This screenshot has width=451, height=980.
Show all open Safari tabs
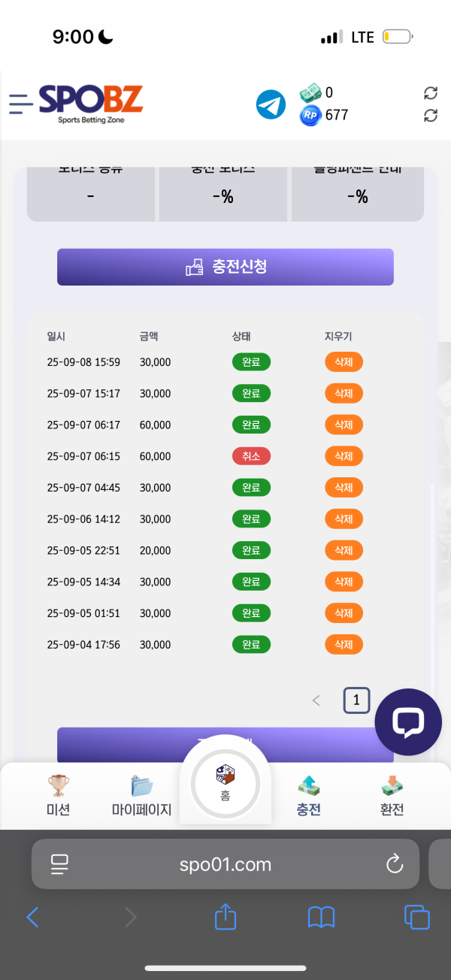[416, 917]
